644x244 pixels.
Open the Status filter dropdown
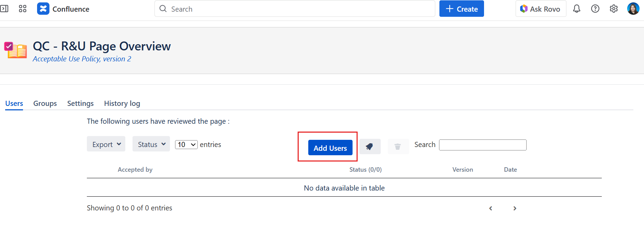(151, 144)
